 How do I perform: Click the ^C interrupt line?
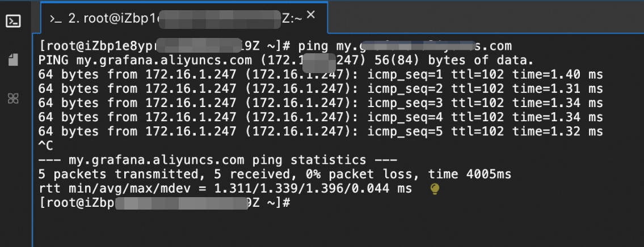pyautogui.click(x=47, y=146)
